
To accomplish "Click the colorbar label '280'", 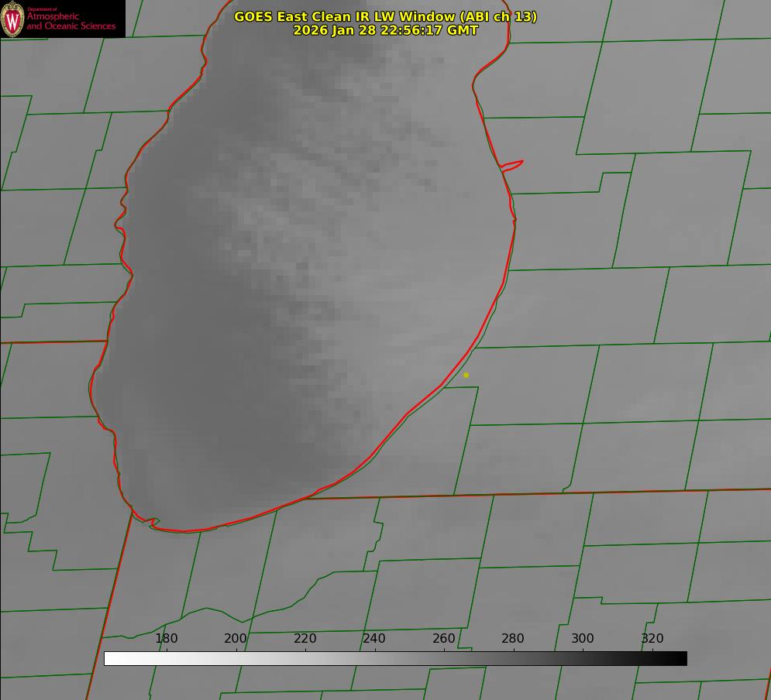I will pyautogui.click(x=513, y=638).
